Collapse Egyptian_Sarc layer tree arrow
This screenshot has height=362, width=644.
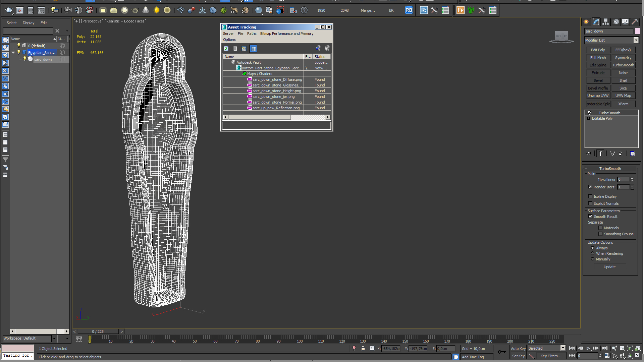[x=13, y=53]
